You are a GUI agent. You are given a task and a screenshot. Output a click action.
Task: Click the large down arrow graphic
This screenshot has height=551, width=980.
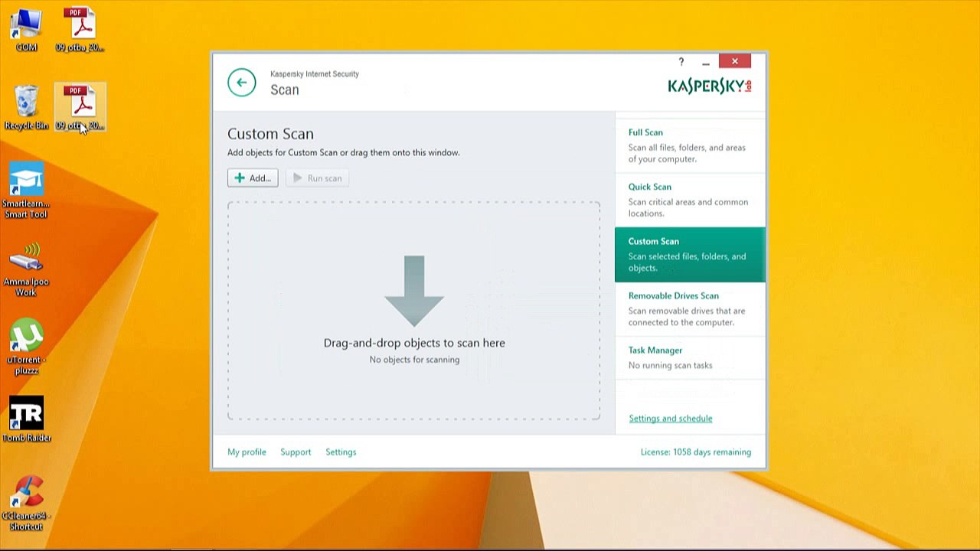(414, 291)
